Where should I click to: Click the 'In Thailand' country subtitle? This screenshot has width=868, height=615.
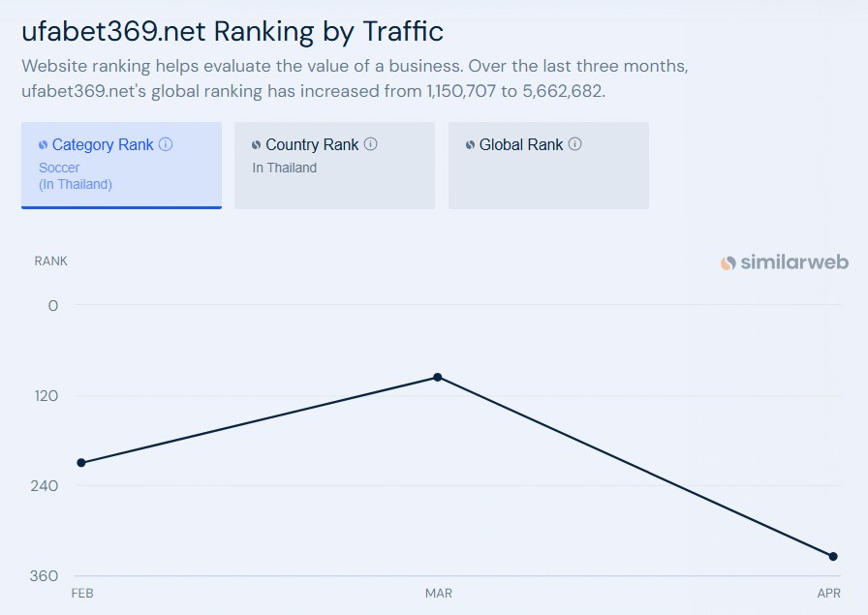285,168
